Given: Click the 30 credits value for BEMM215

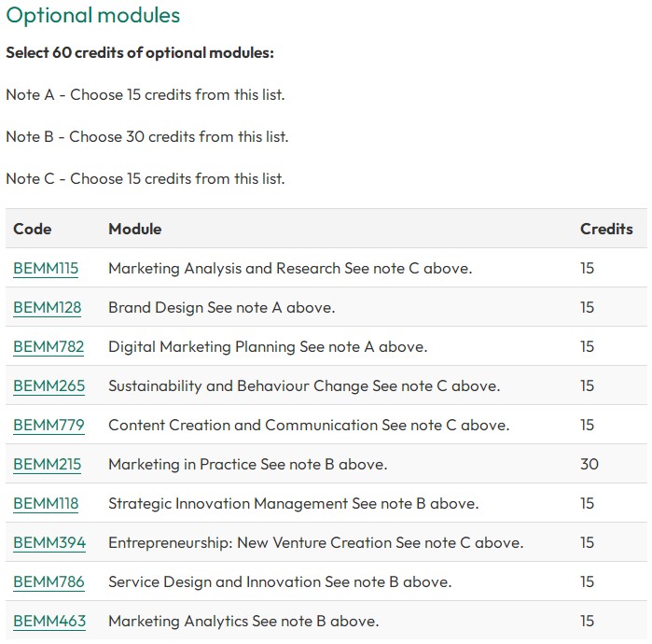Looking at the screenshot, I should pos(590,464).
